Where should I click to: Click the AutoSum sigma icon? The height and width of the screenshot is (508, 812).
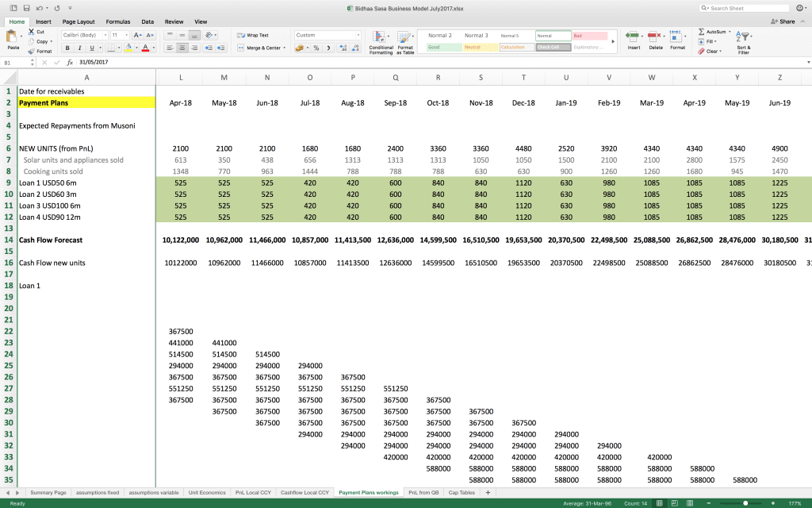[x=701, y=32]
